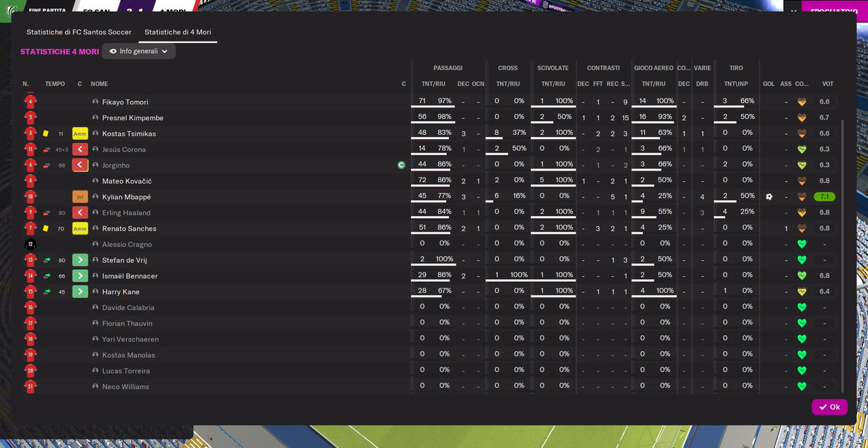Click Ismaël Bennacer's green substitution arrows icon
Image resolution: width=868 pixels, height=448 pixels.
pos(47,276)
